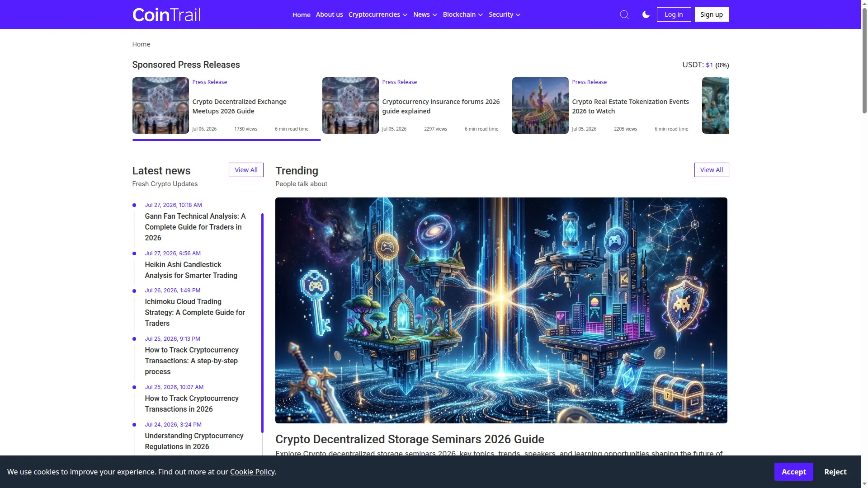Open the partially visible fourth press release thumbnail

(x=715, y=105)
